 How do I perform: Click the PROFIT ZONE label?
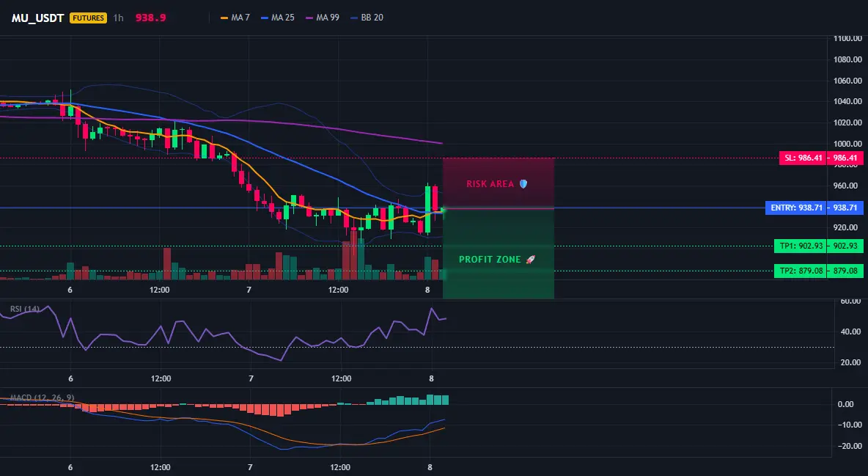pos(490,260)
